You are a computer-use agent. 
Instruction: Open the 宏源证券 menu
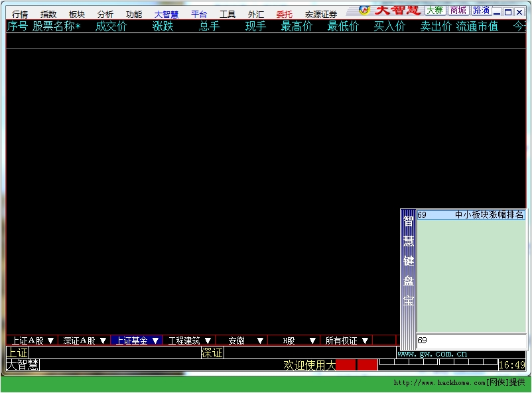tap(321, 14)
